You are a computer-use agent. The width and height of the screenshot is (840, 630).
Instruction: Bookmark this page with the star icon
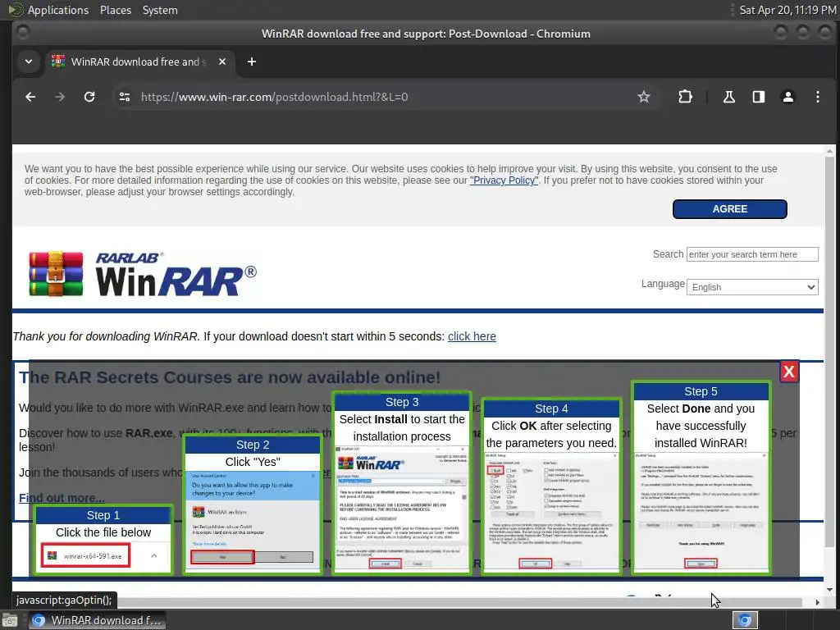click(x=644, y=97)
